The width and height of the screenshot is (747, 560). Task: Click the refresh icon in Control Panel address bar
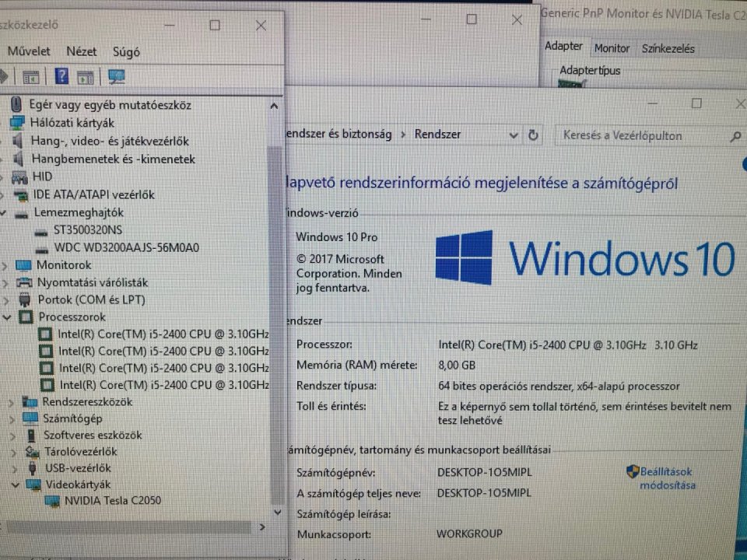click(x=533, y=135)
